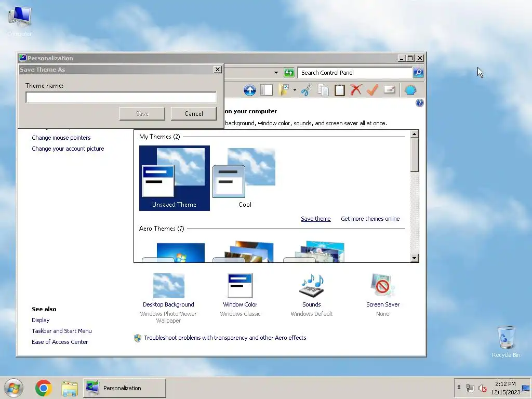Open Desktop Background settings icon
The width and height of the screenshot is (532, 399).
click(169, 286)
